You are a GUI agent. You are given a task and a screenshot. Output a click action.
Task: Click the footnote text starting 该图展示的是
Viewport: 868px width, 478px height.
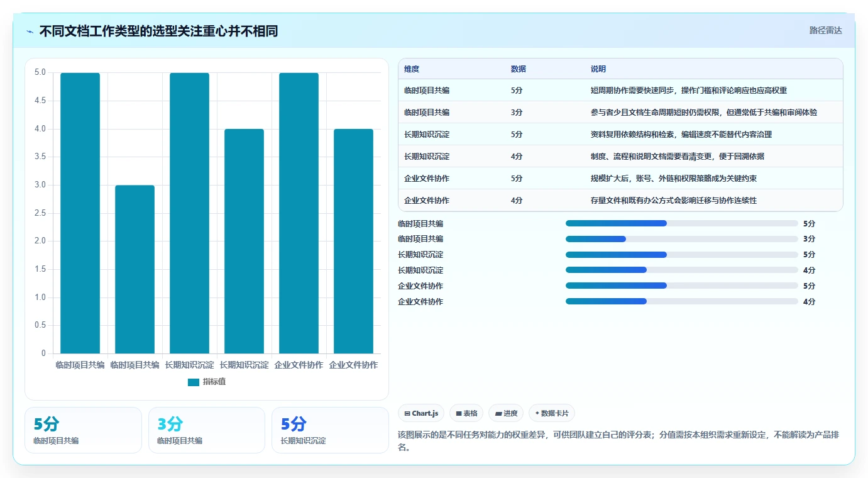(x=619, y=442)
